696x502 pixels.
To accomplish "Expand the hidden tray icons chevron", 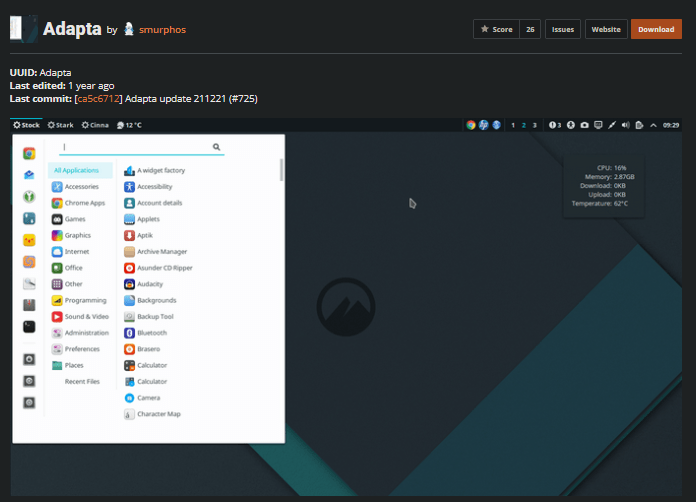I will (x=653, y=125).
